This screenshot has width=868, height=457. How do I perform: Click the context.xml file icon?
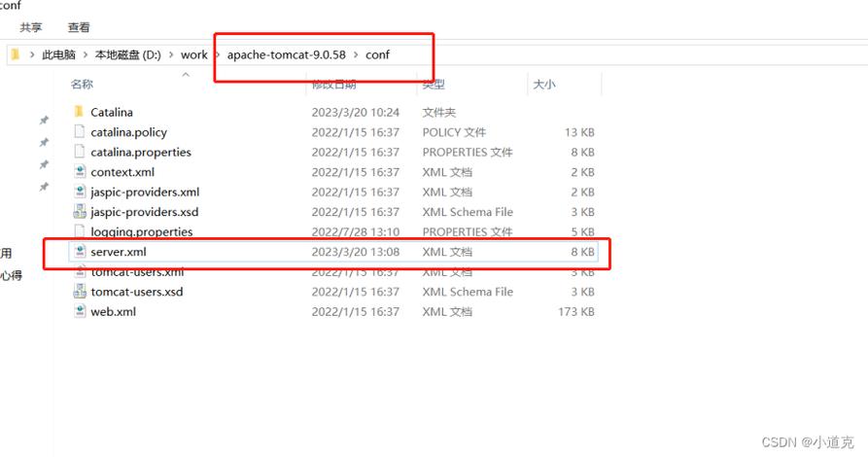tap(80, 172)
